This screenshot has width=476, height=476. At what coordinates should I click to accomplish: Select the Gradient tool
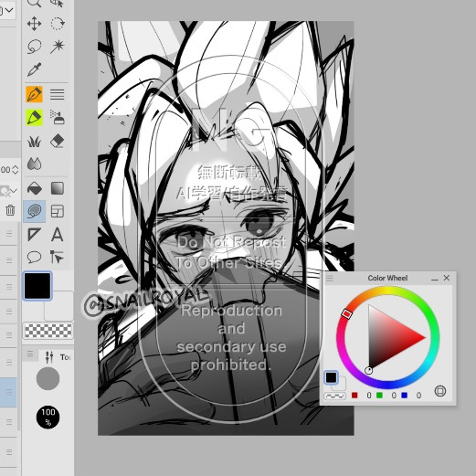[57, 188]
